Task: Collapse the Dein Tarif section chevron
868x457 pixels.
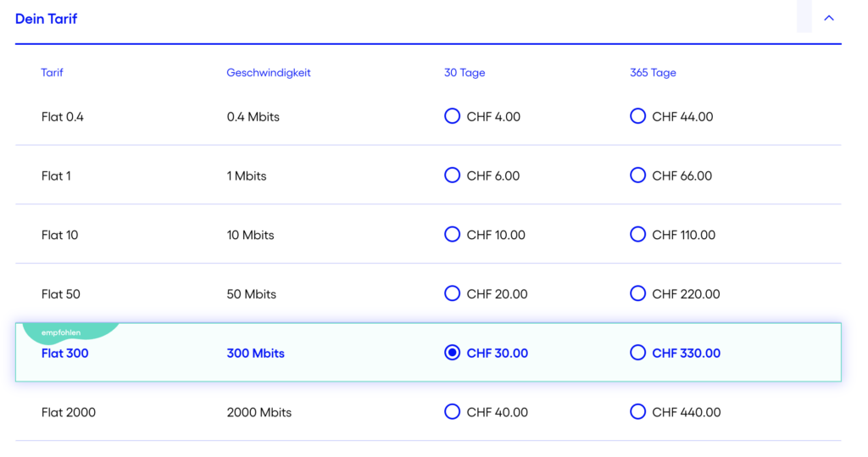Action: coord(829,19)
